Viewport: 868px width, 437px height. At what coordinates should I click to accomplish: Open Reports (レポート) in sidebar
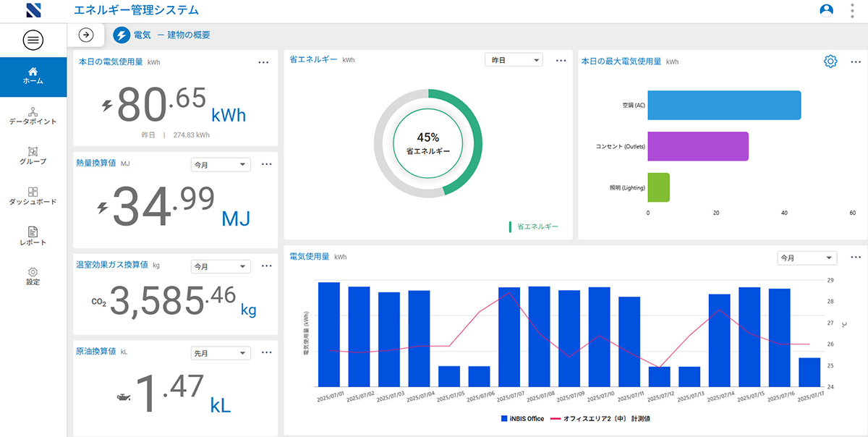(33, 237)
